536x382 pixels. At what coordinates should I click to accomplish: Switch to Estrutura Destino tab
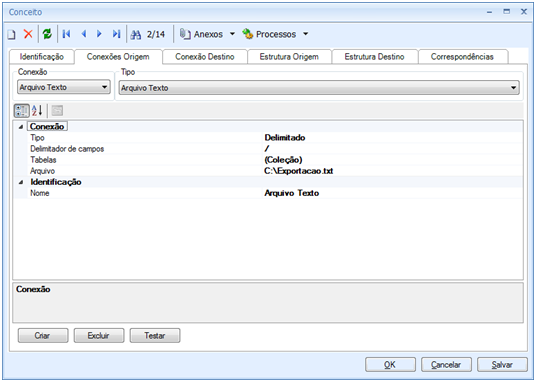coord(375,57)
